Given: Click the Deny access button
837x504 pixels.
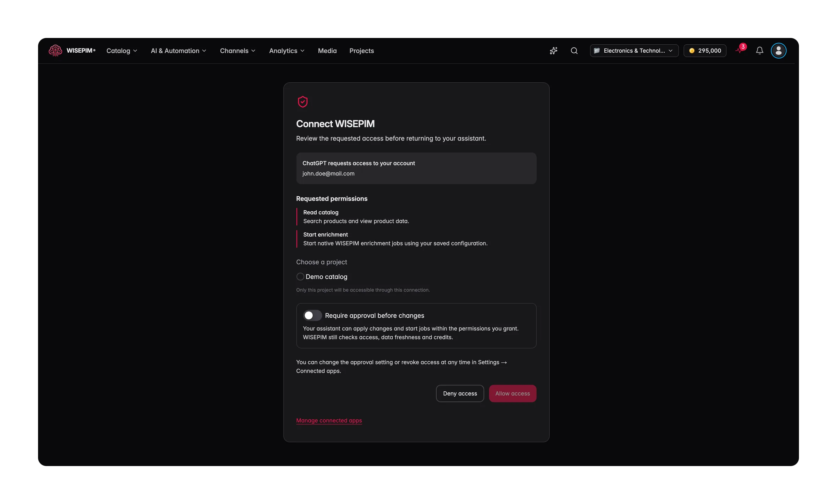Looking at the screenshot, I should pos(460,393).
